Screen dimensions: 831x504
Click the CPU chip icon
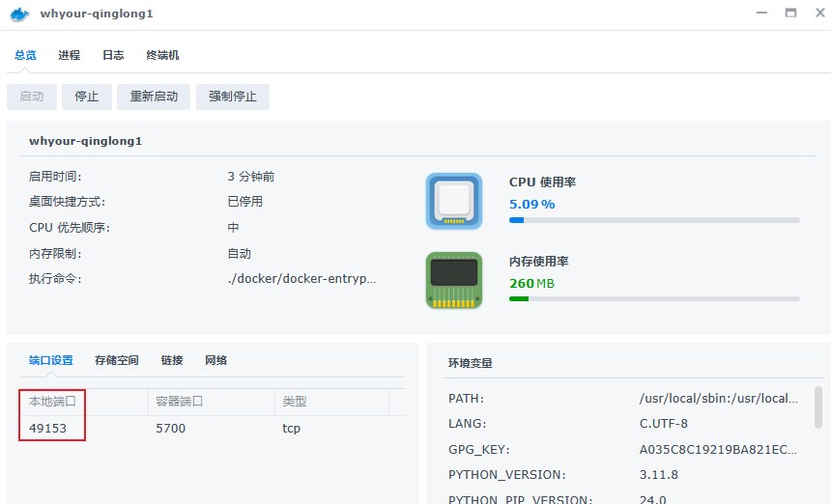pyautogui.click(x=453, y=202)
